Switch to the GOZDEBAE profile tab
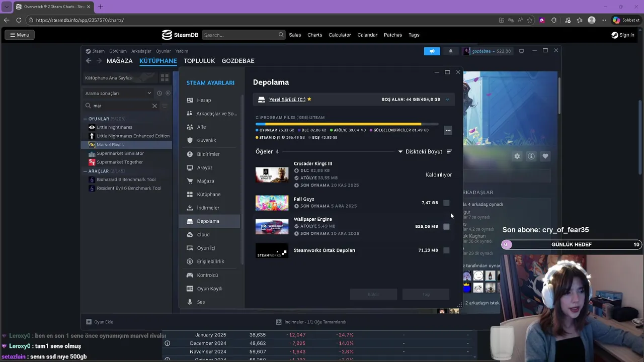The image size is (644, 362). coord(238,61)
